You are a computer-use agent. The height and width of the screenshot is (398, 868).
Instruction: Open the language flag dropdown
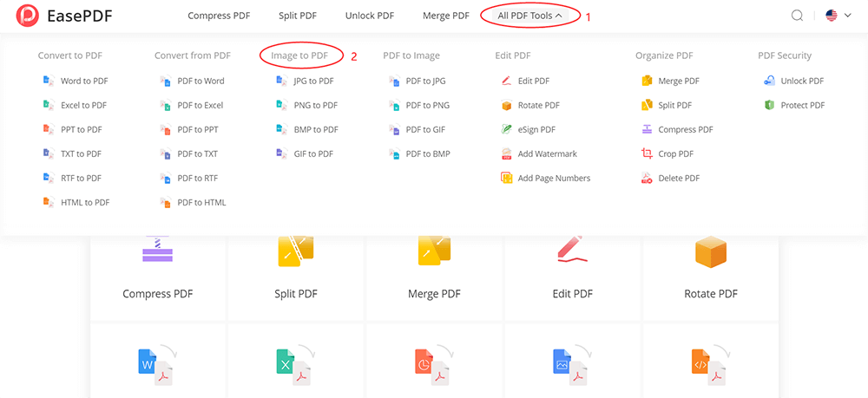click(838, 16)
